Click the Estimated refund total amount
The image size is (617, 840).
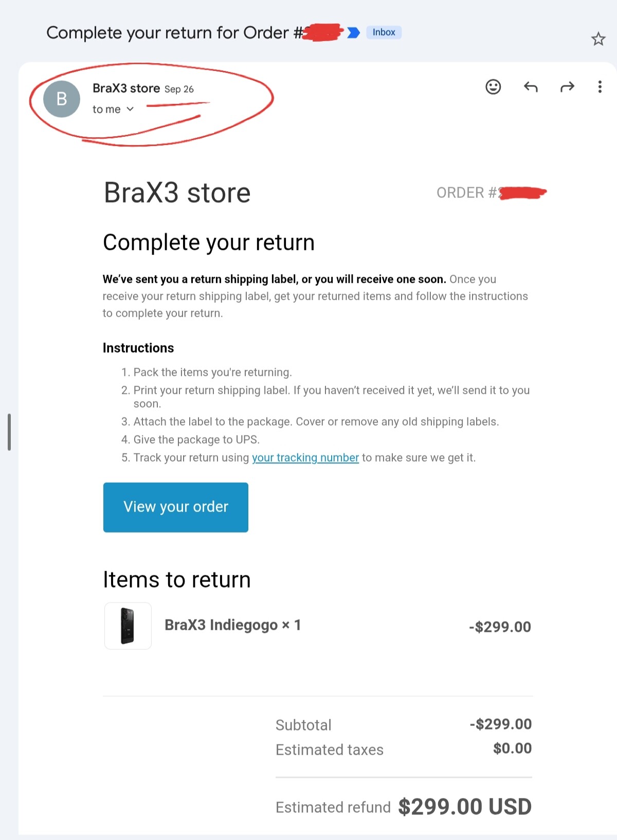[465, 807]
